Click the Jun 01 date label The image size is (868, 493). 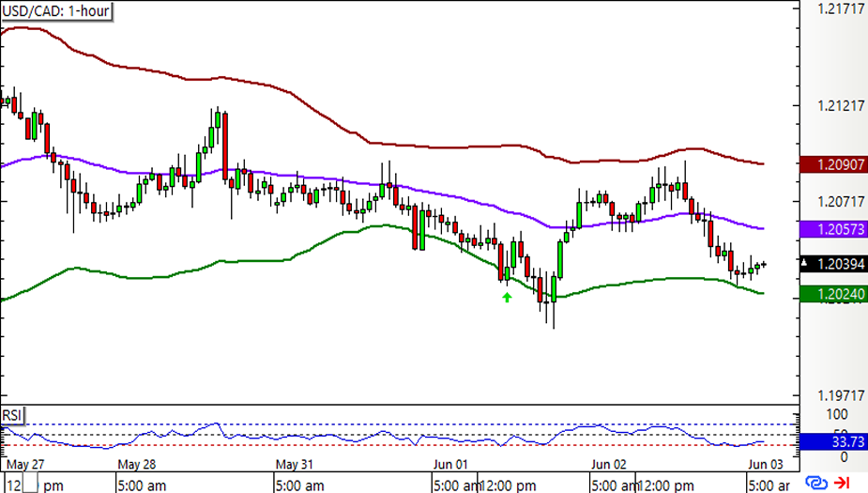click(450, 464)
